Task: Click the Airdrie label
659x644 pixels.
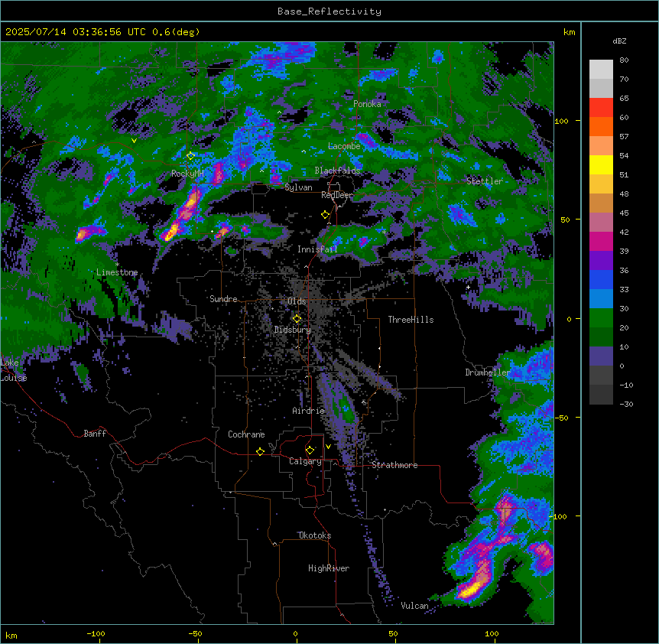Action: (x=309, y=411)
